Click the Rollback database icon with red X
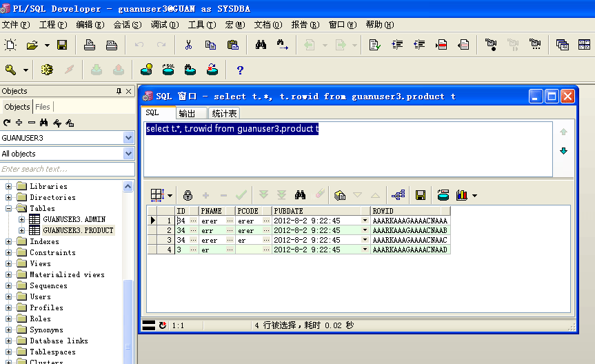This screenshot has width=595, height=364. point(212,70)
